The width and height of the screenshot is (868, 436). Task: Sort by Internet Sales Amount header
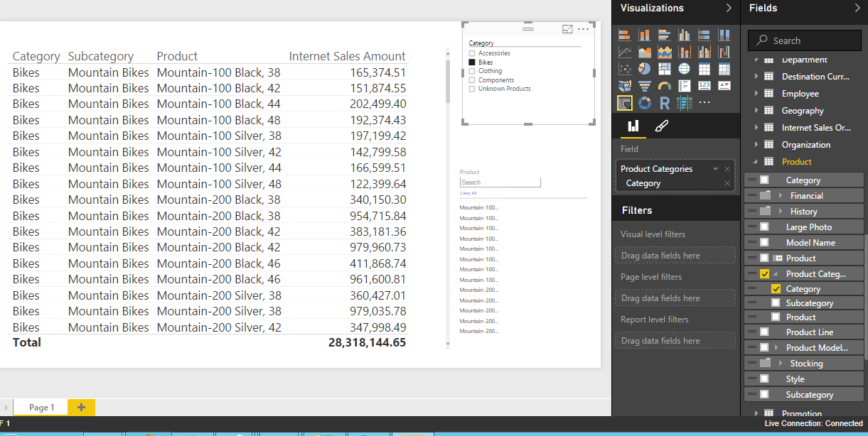tap(347, 56)
